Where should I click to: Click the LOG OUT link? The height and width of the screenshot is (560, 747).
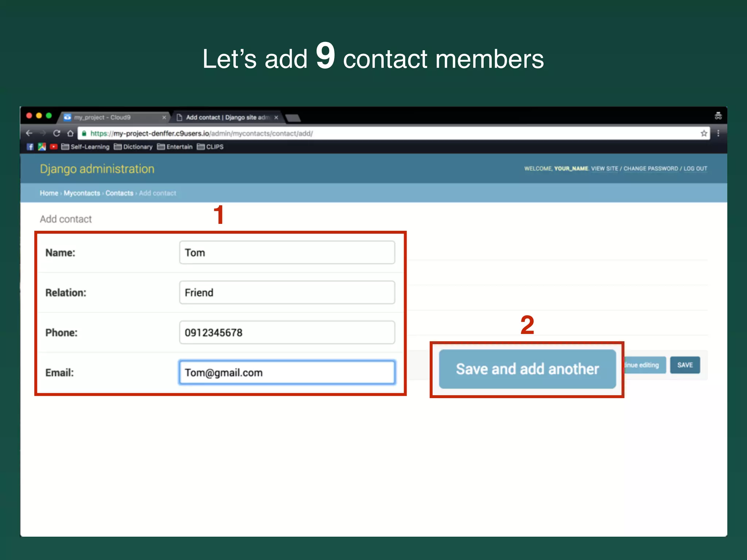(x=695, y=168)
